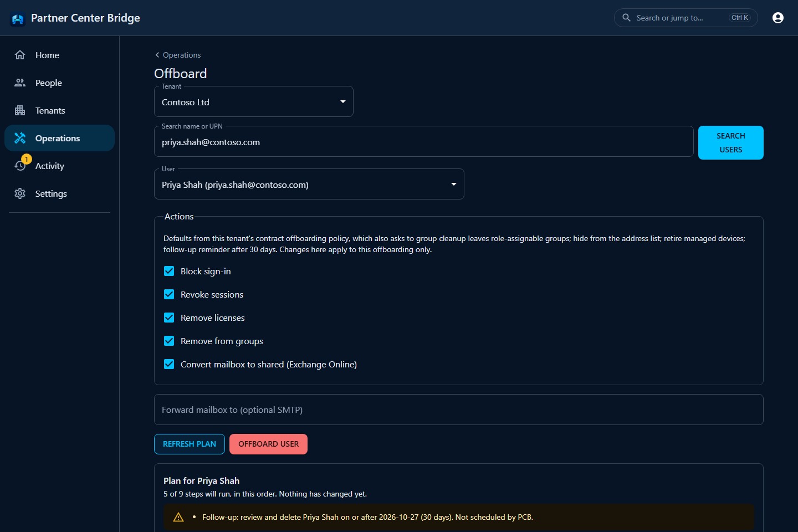Expand the User dropdown arrow for Priya Shah

(454, 185)
